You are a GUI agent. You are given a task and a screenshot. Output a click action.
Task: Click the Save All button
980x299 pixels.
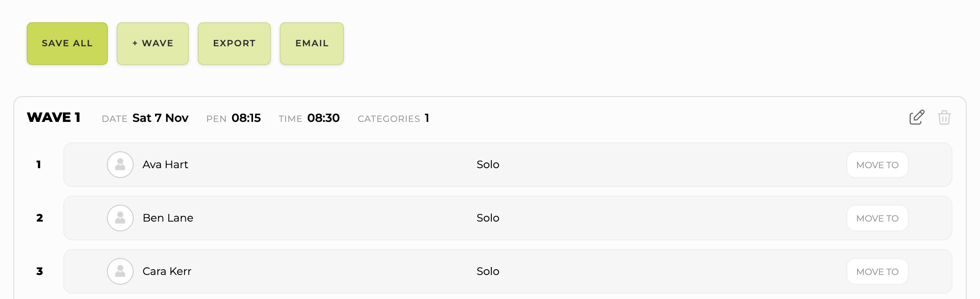click(x=67, y=44)
